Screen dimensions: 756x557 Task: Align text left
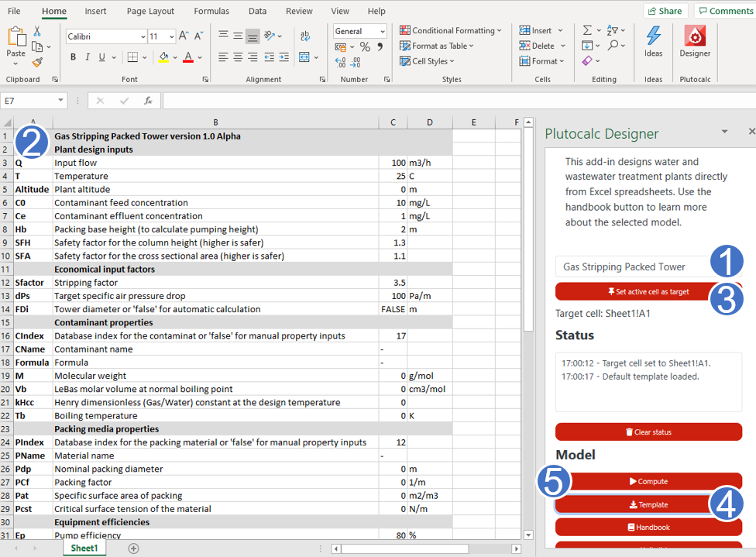point(223,57)
